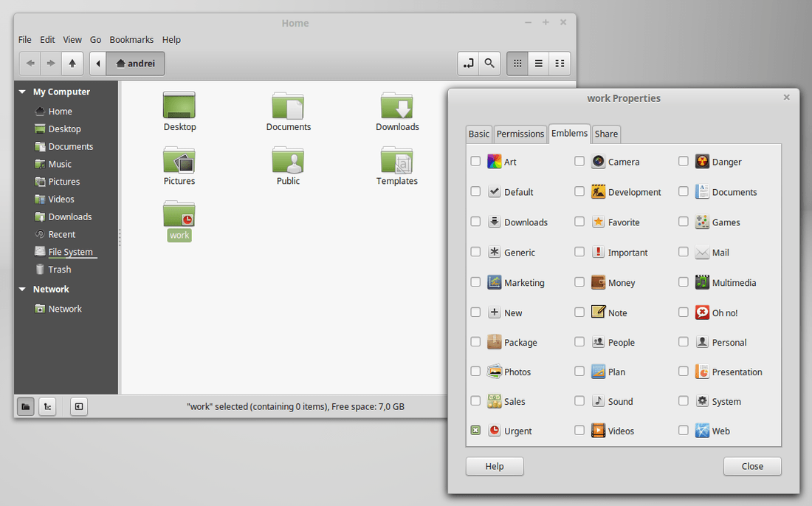Toggle the location entry bar icon
The image size is (812, 506).
click(468, 64)
